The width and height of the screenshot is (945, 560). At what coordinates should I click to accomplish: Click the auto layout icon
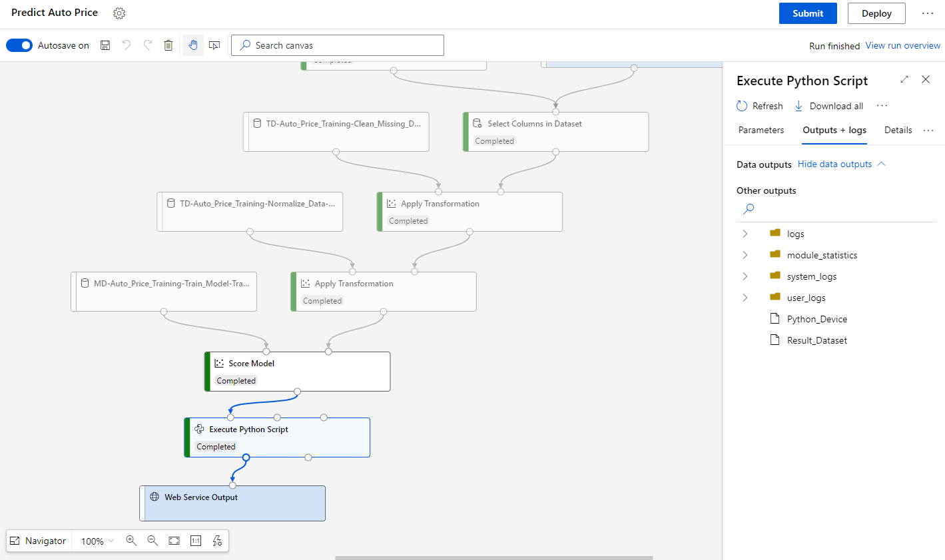(217, 541)
